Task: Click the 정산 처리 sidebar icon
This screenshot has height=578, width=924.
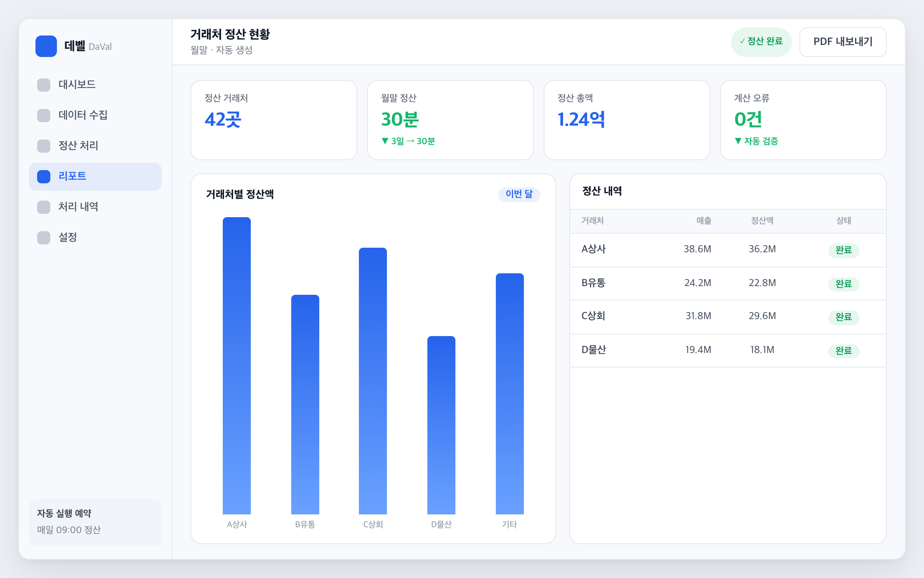Action: (x=44, y=146)
